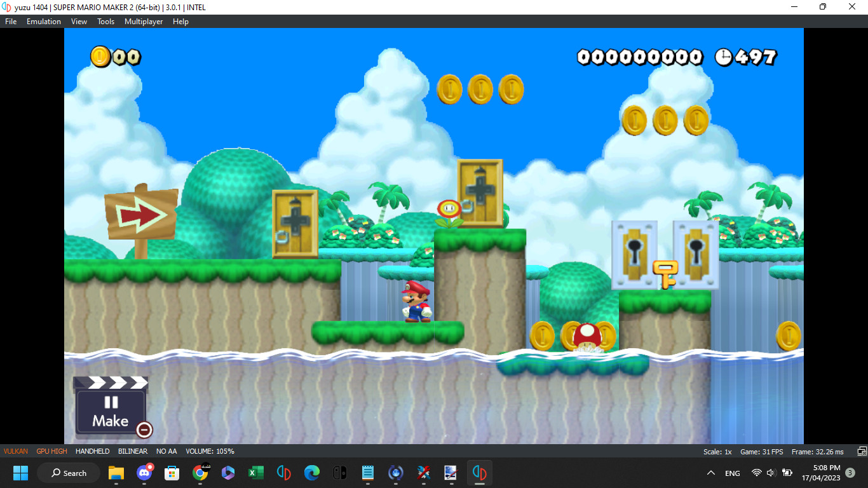
Task: Open the Multiplayer menu
Action: click(x=143, y=21)
